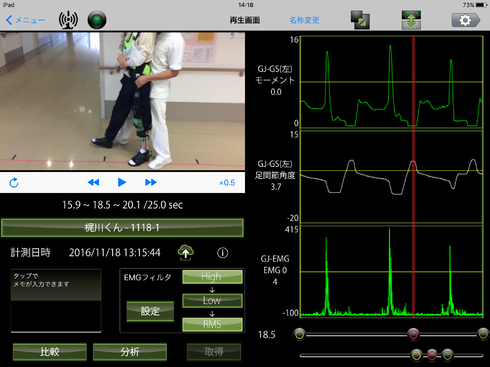Open EMG filter 設定 button
Viewport: 490px width, 367px height.
[x=150, y=311]
